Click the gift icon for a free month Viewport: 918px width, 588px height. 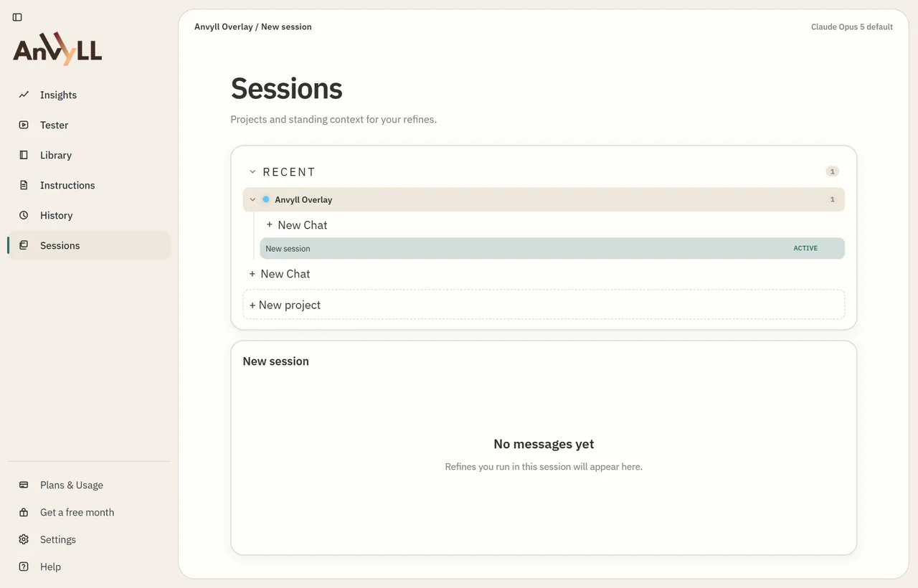coord(24,512)
